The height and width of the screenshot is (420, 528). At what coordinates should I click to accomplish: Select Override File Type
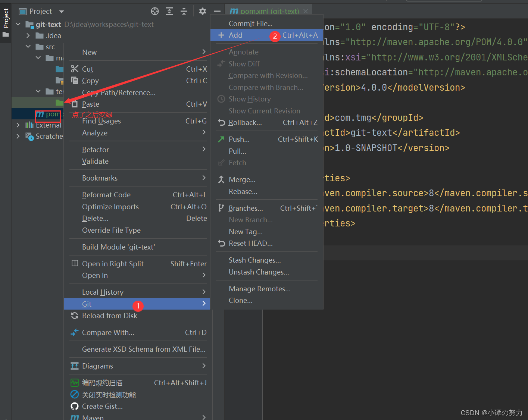138,230
